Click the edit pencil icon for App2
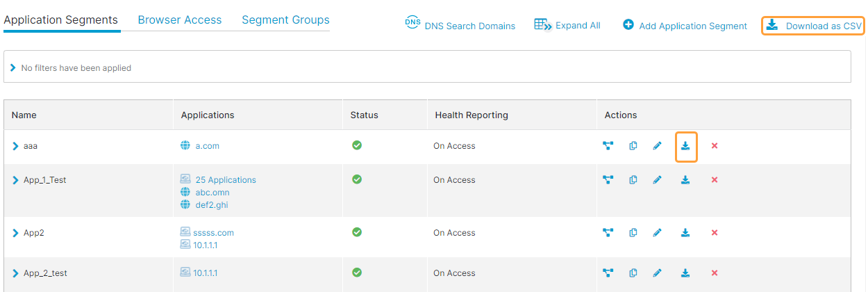Image resolution: width=868 pixels, height=292 pixels. tap(657, 233)
